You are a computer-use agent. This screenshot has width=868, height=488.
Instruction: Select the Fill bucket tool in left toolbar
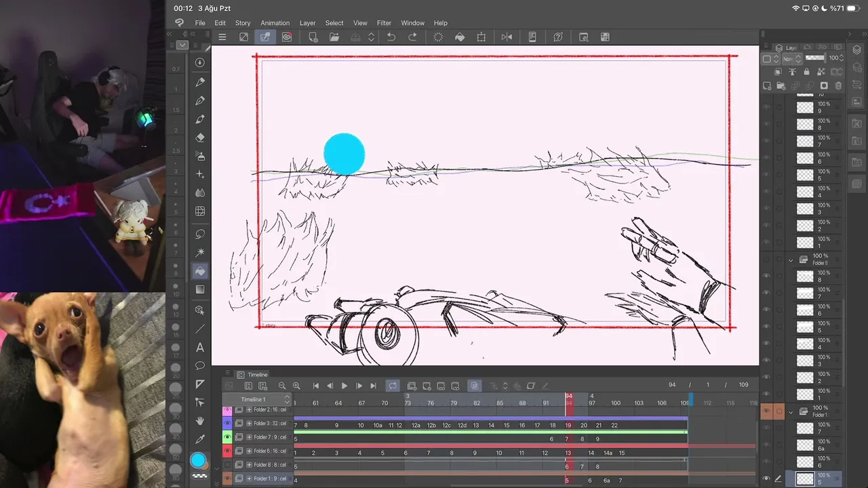(x=200, y=271)
